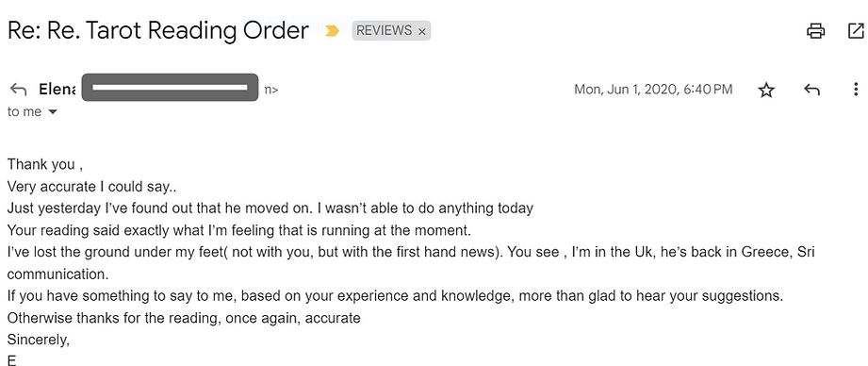Click the reply arrow left of Elena
Viewport: 868px width, 366px height.
tap(18, 90)
